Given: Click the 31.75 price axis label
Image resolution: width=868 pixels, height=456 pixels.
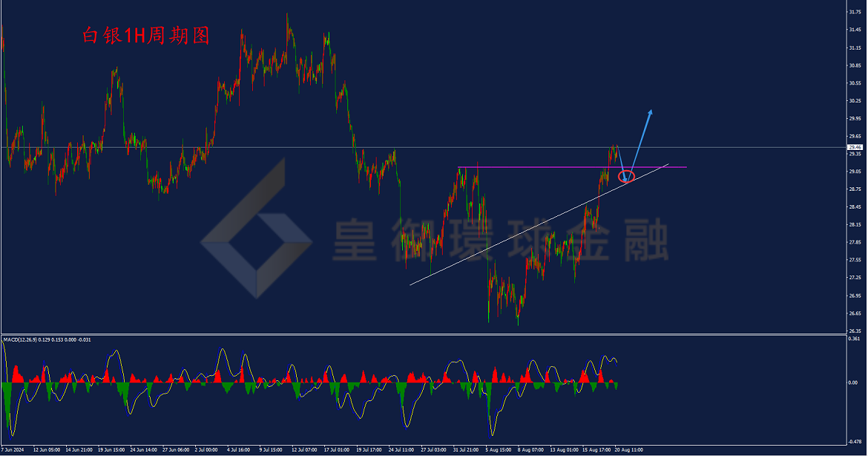Looking at the screenshot, I should (x=855, y=12).
